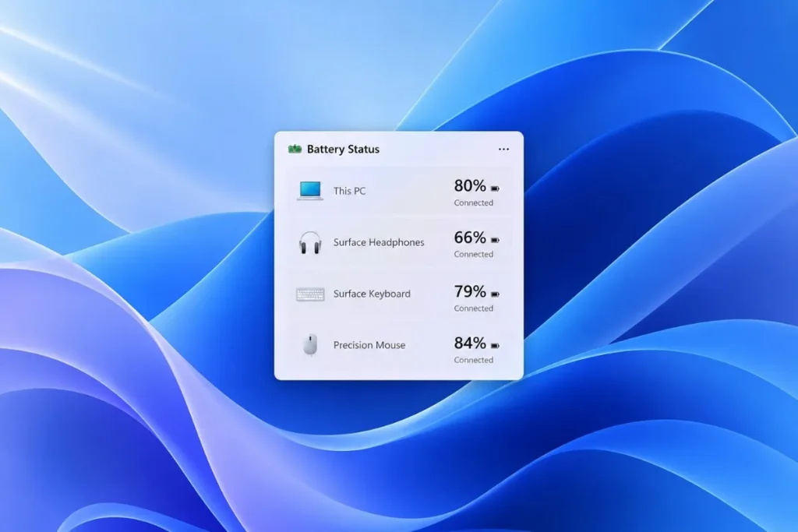Click Connected status under 66%
798x532 pixels.
(473, 254)
